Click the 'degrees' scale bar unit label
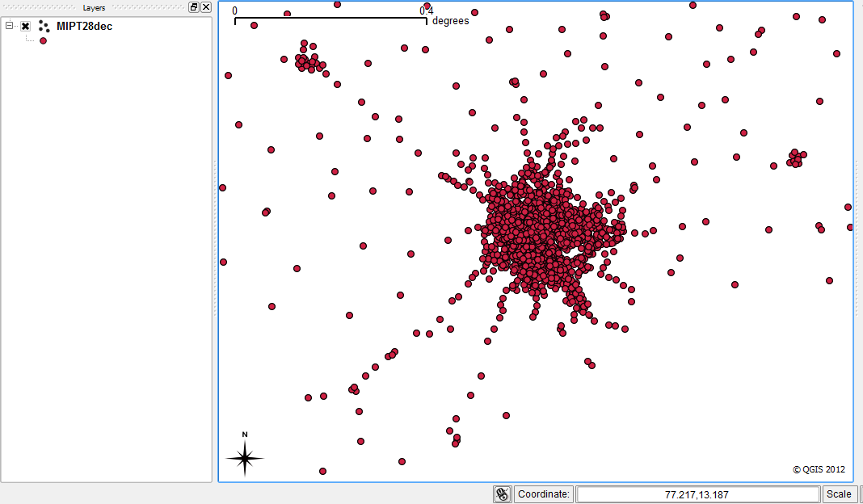Viewport: 863px width, 504px height. pyautogui.click(x=451, y=21)
